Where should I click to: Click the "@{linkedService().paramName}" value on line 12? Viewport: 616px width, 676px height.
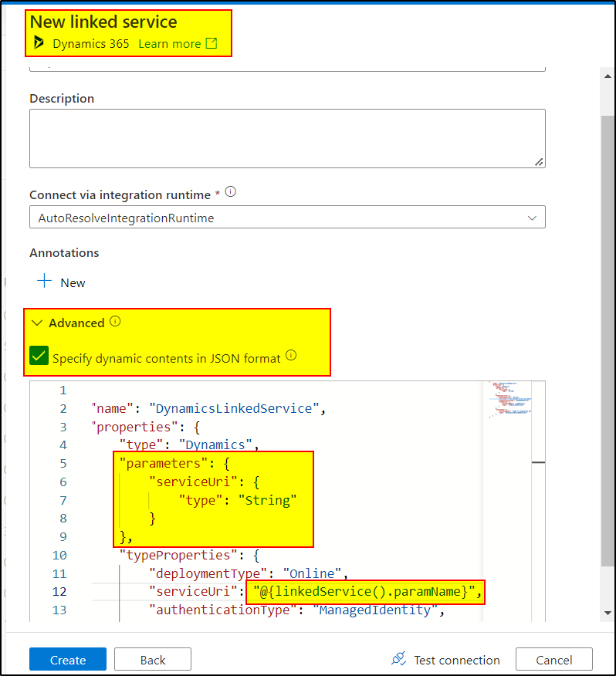click(x=364, y=592)
